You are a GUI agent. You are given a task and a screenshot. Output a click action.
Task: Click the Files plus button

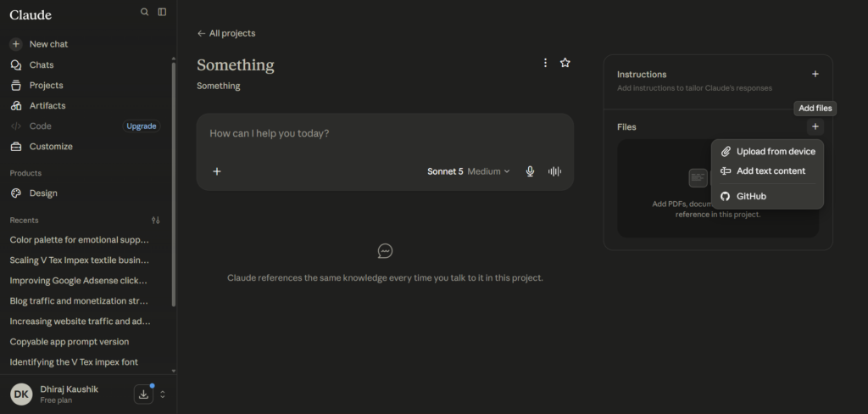tap(815, 127)
